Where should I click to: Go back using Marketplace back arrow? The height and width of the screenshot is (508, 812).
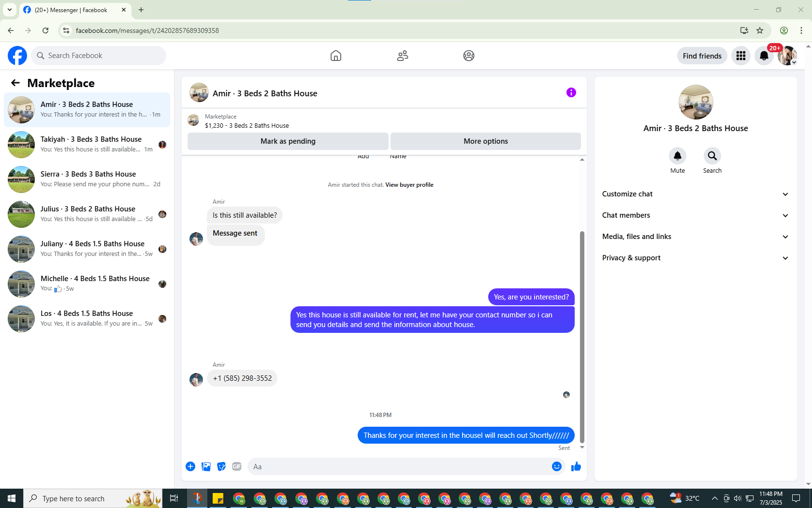click(15, 83)
